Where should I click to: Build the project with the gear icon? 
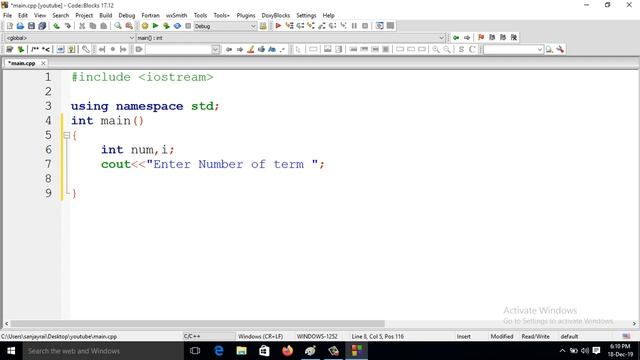pyautogui.click(x=144, y=26)
